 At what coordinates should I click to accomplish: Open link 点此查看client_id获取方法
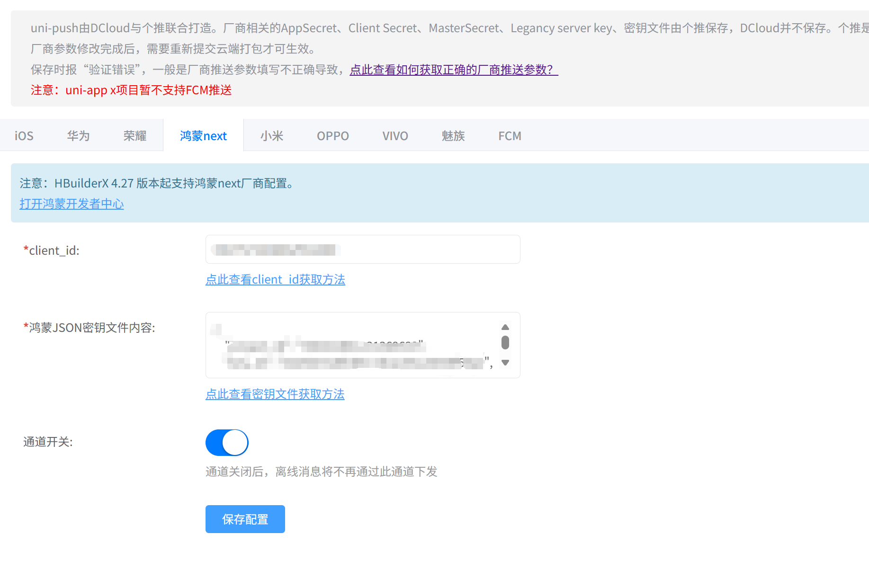[275, 279]
